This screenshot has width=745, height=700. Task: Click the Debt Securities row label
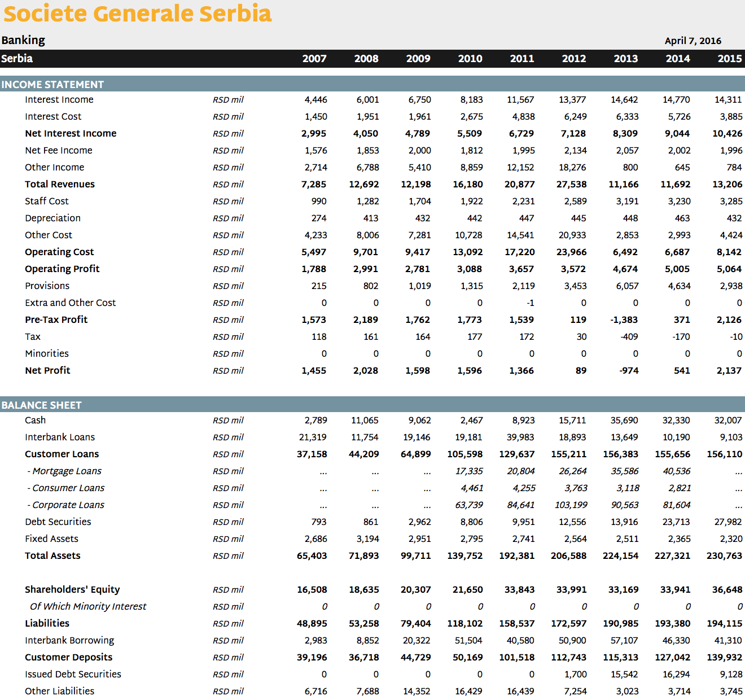click(58, 522)
